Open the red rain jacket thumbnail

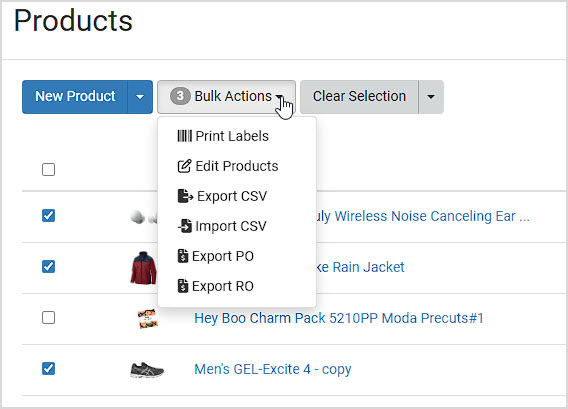[144, 268]
